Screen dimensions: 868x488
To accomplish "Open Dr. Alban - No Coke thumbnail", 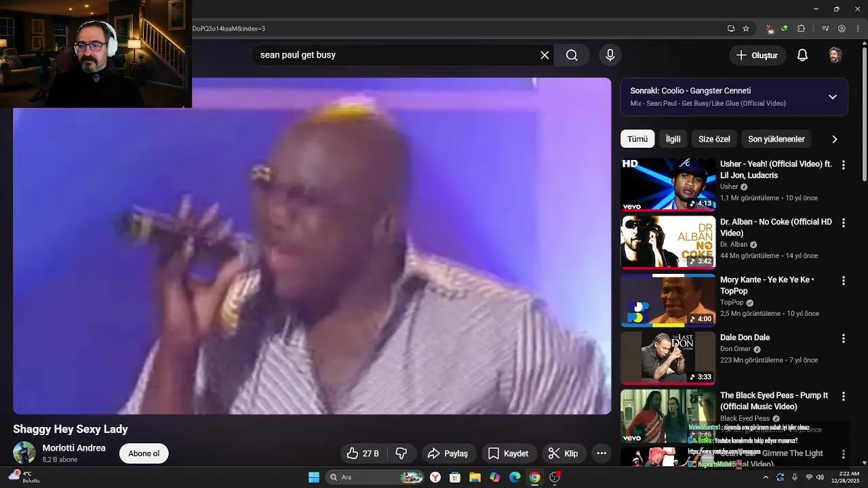I will pos(668,242).
